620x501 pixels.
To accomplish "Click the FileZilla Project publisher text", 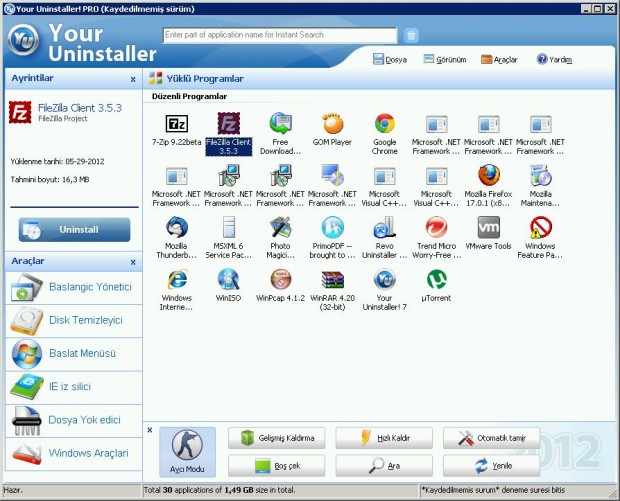I will tap(63, 119).
